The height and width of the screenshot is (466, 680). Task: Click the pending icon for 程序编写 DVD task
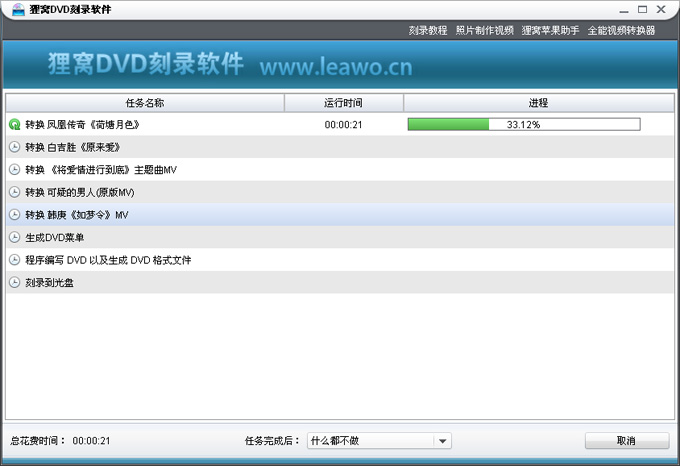(x=15, y=260)
